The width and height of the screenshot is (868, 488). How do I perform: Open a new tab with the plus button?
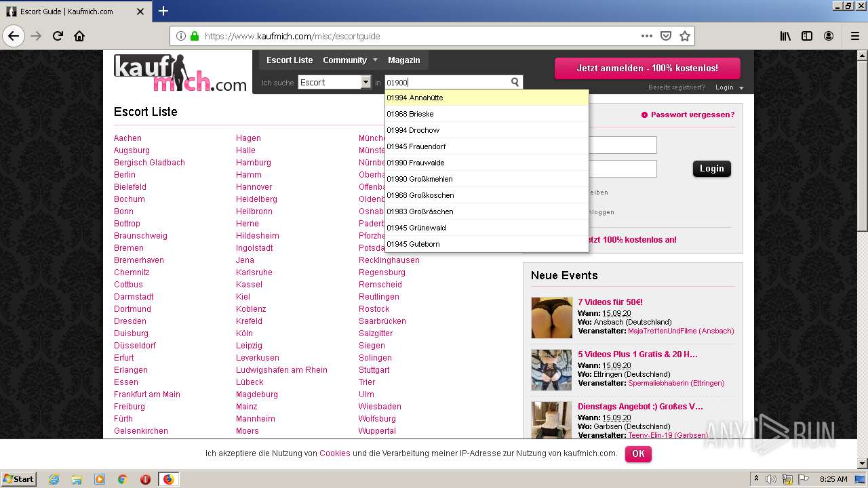click(x=163, y=11)
